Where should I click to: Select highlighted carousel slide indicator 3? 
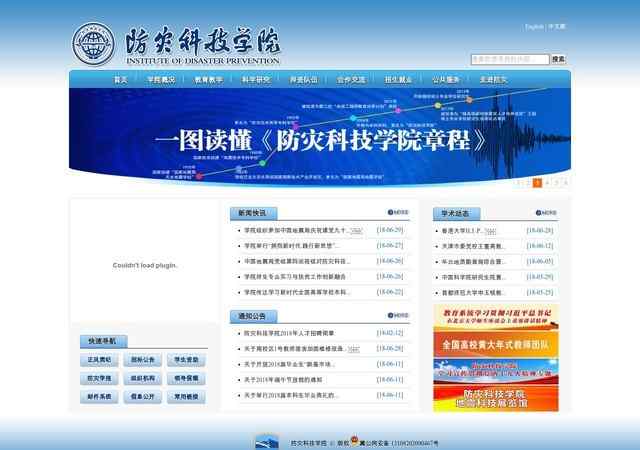coord(538,183)
